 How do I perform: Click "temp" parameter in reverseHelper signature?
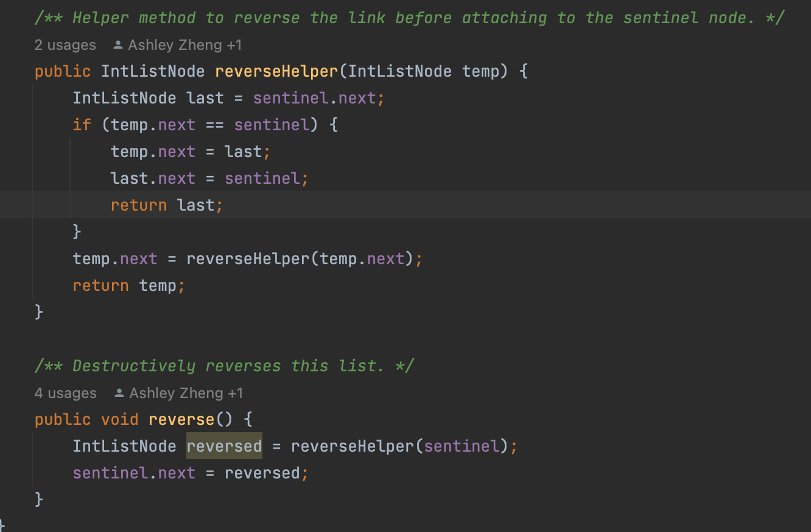[x=480, y=71]
